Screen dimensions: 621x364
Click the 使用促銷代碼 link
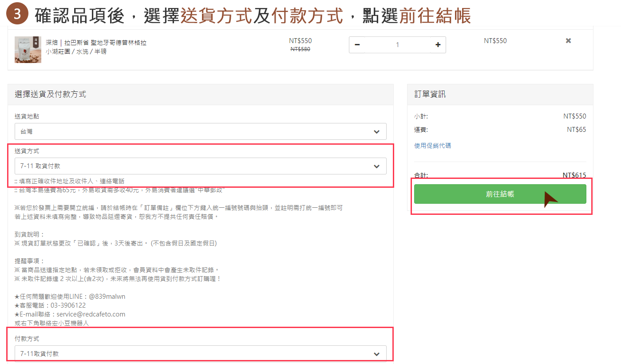432,146
